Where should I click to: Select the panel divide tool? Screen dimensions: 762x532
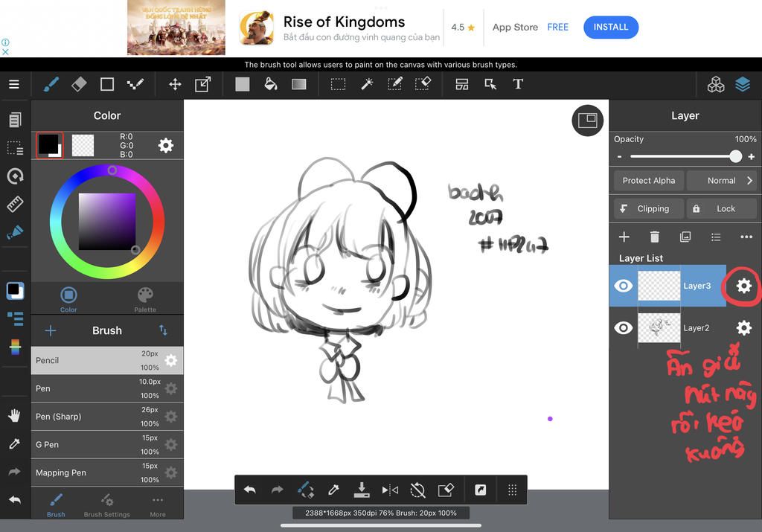coord(461,85)
